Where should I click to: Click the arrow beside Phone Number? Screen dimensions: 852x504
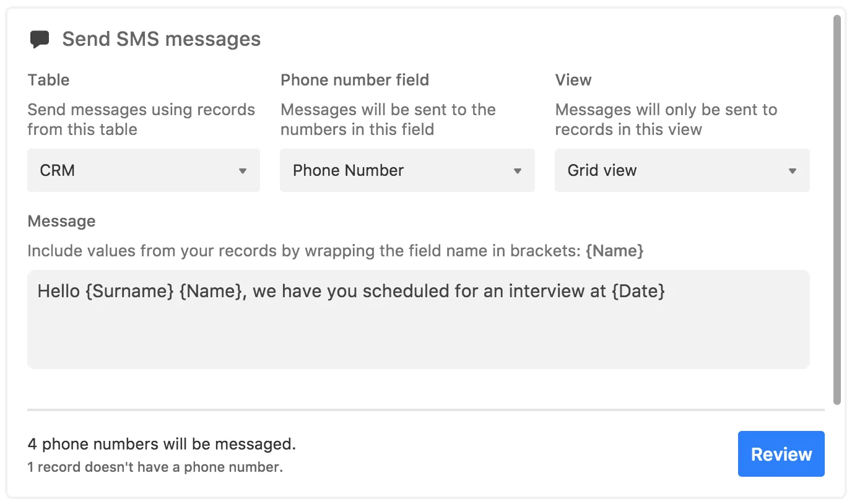click(x=518, y=171)
